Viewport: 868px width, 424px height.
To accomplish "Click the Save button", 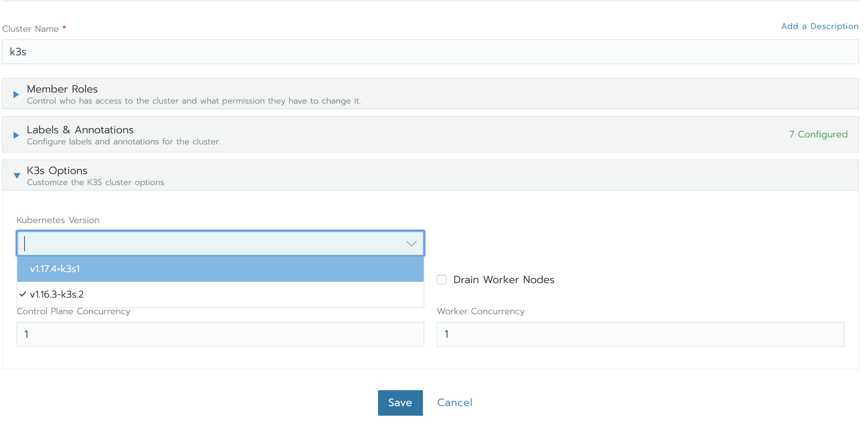I will (400, 403).
